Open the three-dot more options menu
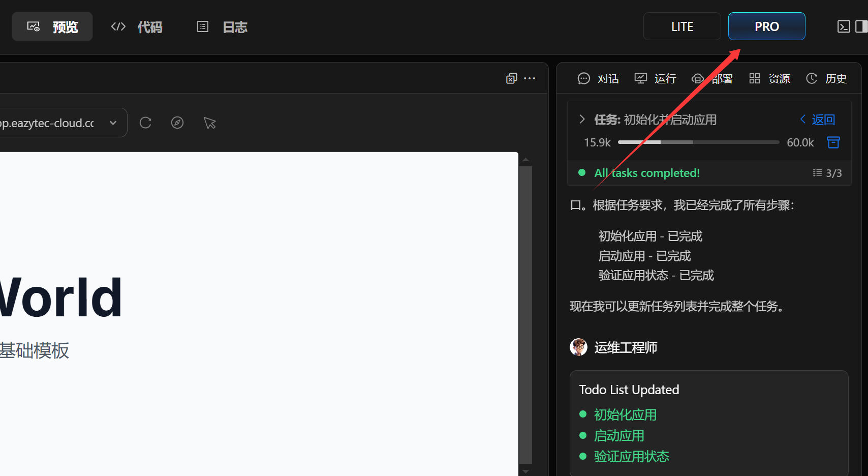 (x=530, y=78)
